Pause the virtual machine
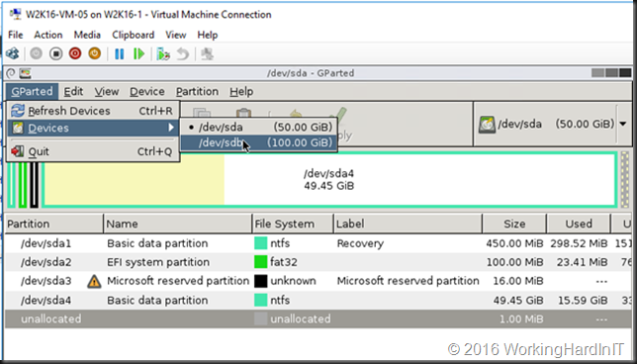The width and height of the screenshot is (637, 364). (119, 53)
